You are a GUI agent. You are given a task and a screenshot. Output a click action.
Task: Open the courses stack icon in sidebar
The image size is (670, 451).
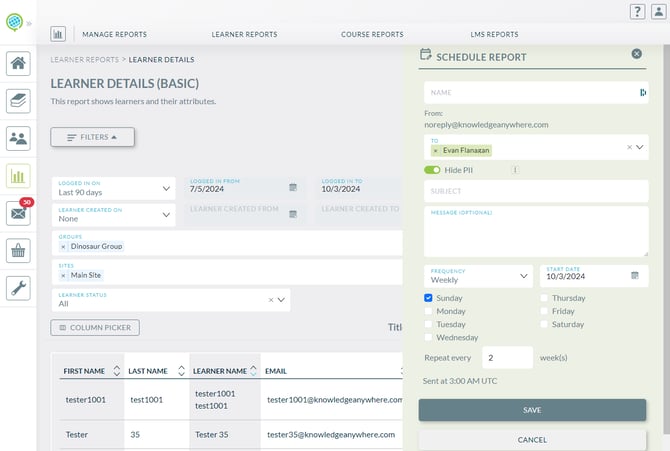[x=18, y=101]
